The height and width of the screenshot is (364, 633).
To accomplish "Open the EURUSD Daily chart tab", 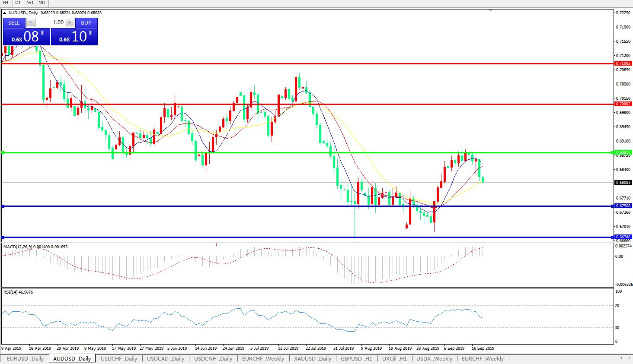I will click(25, 358).
